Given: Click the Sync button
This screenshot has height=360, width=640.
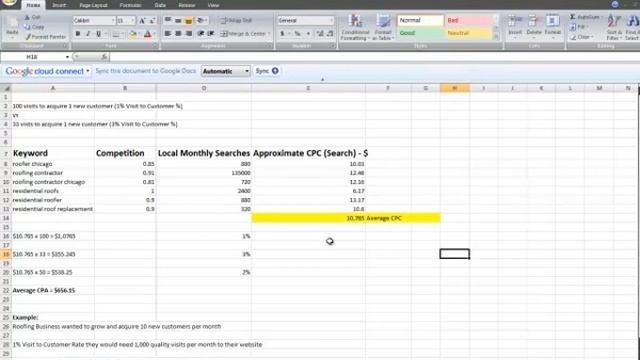Looking at the screenshot, I should 267,71.
